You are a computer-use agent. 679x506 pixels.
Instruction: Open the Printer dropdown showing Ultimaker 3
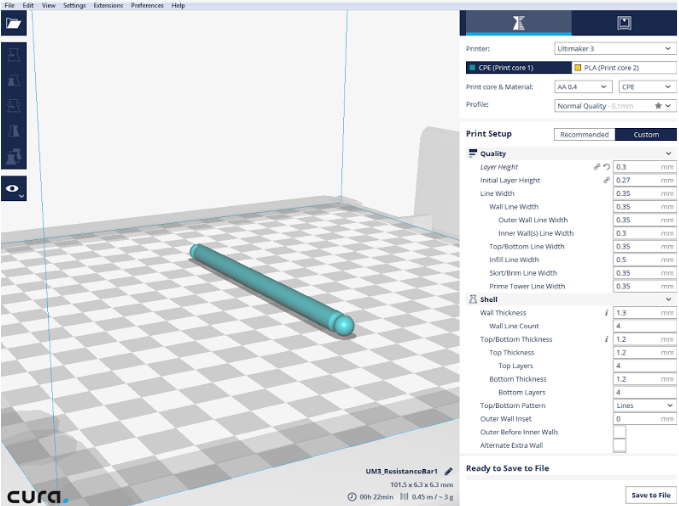click(614, 48)
